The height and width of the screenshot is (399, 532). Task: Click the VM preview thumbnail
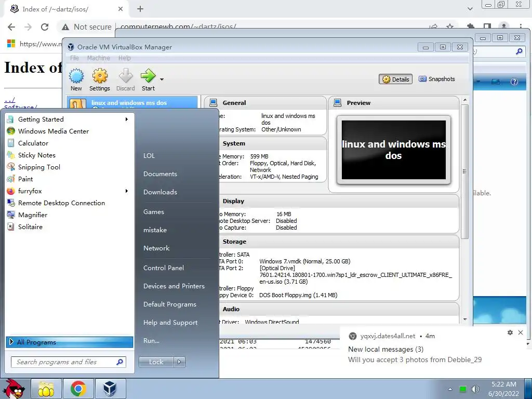[x=394, y=150]
